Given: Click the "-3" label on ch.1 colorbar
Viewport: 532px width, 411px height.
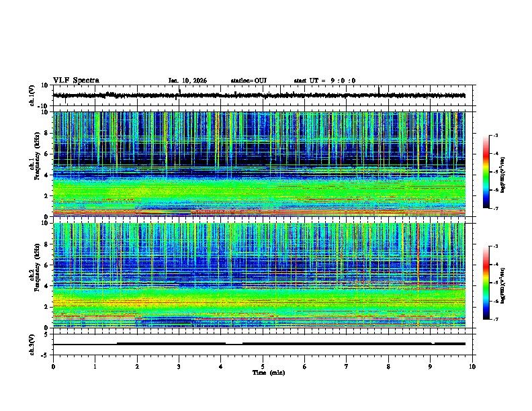Looking at the screenshot, I should pyautogui.click(x=496, y=135).
